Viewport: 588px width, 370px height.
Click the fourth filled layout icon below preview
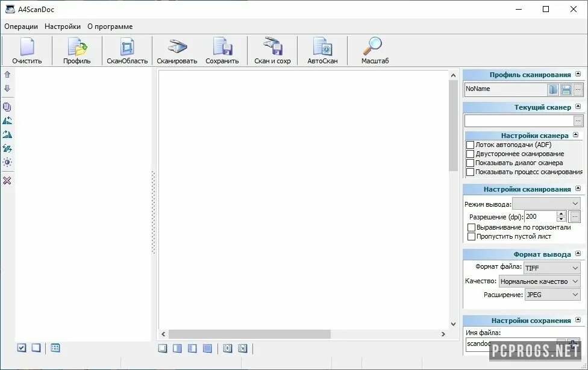pyautogui.click(x=207, y=348)
